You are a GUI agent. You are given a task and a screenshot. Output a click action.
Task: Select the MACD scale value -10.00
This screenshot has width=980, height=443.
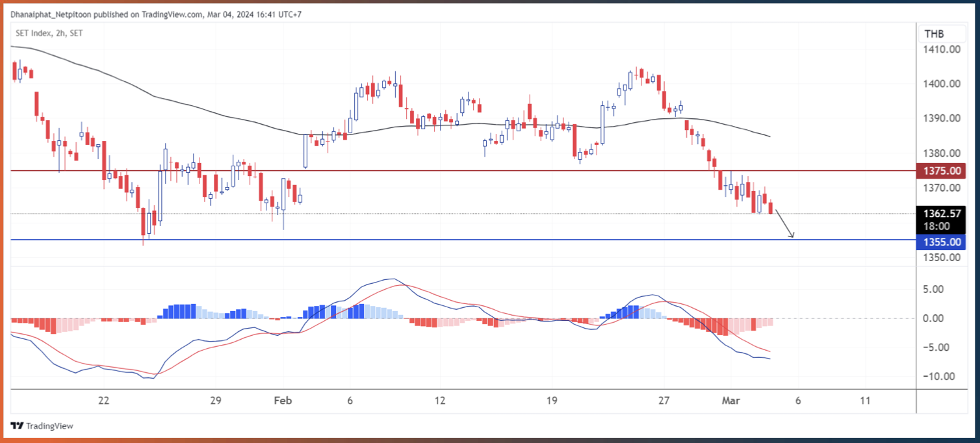pyautogui.click(x=940, y=377)
